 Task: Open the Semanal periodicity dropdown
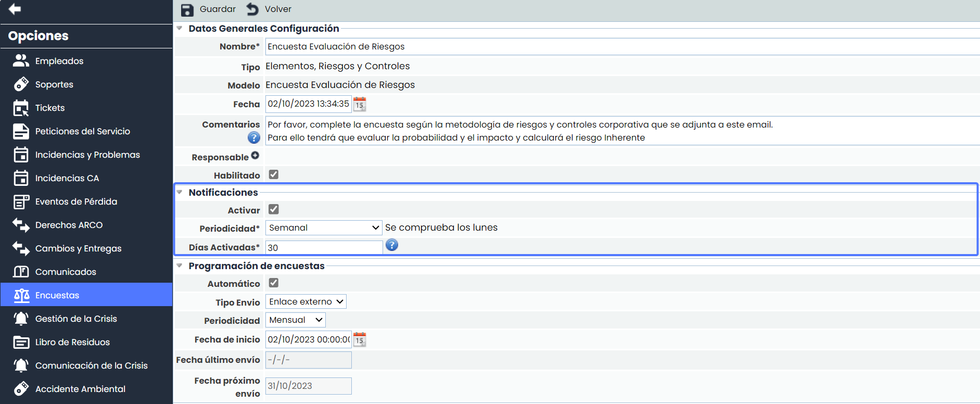tap(324, 228)
